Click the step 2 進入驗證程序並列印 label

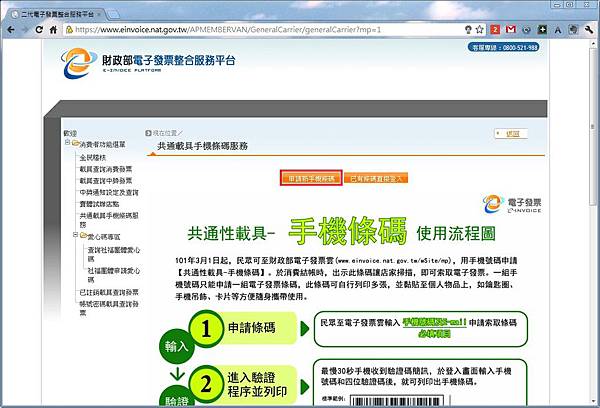pyautogui.click(x=257, y=385)
